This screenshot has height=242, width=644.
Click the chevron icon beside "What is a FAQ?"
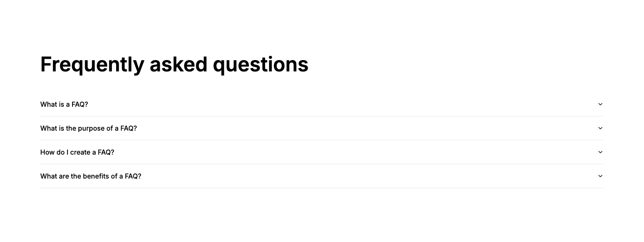[x=600, y=104]
